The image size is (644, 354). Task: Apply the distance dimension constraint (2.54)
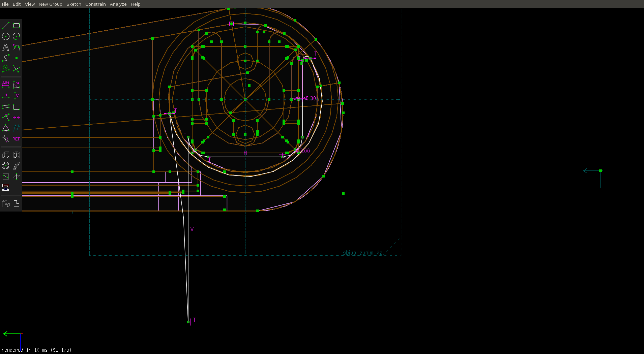click(x=6, y=85)
